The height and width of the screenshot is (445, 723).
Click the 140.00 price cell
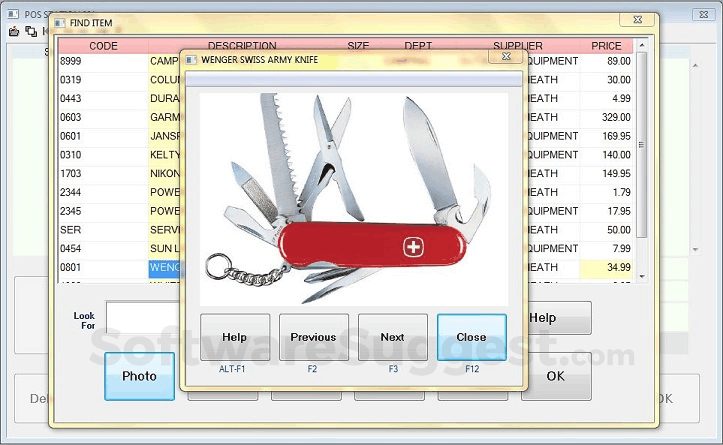(606, 155)
